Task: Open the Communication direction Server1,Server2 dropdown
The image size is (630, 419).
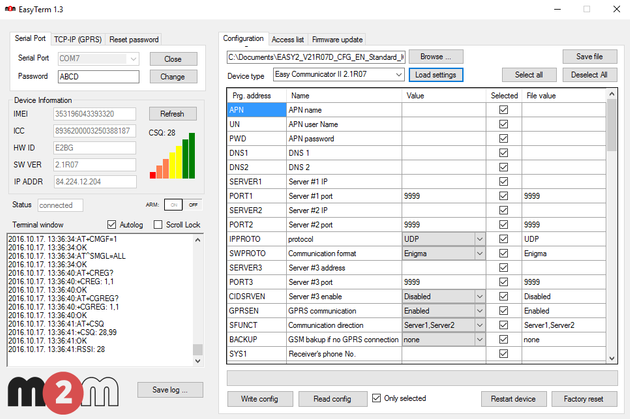Action: pyautogui.click(x=479, y=325)
